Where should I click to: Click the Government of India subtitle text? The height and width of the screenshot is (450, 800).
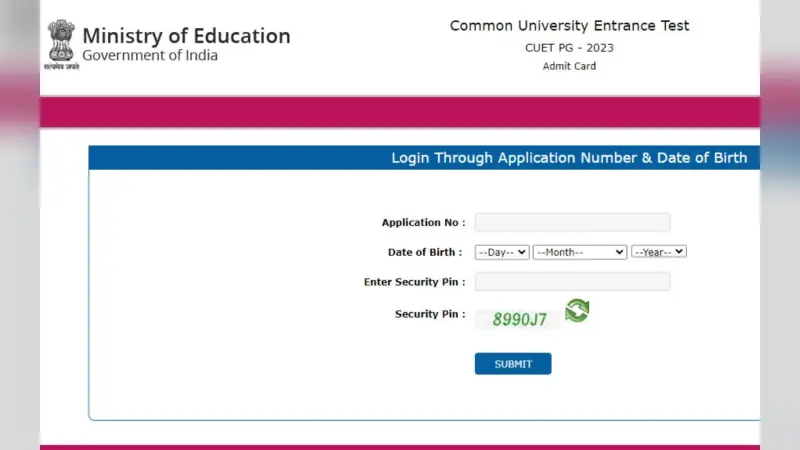(x=150, y=55)
